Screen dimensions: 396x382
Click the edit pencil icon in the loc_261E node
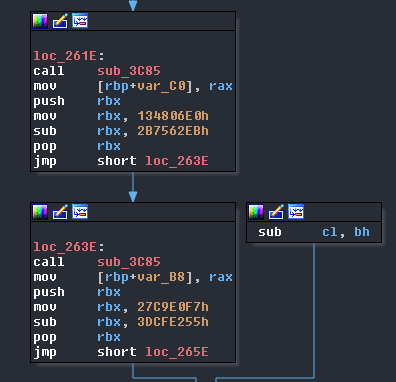tap(60, 21)
